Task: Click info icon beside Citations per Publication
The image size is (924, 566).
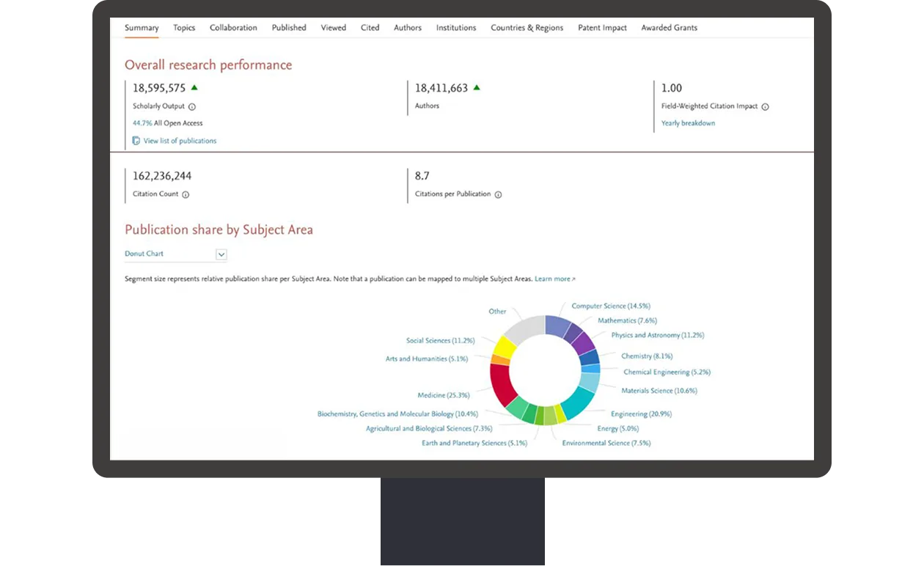Action: 498,195
